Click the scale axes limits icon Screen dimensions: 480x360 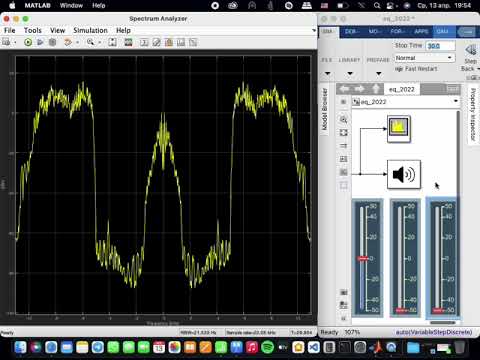coord(112,42)
